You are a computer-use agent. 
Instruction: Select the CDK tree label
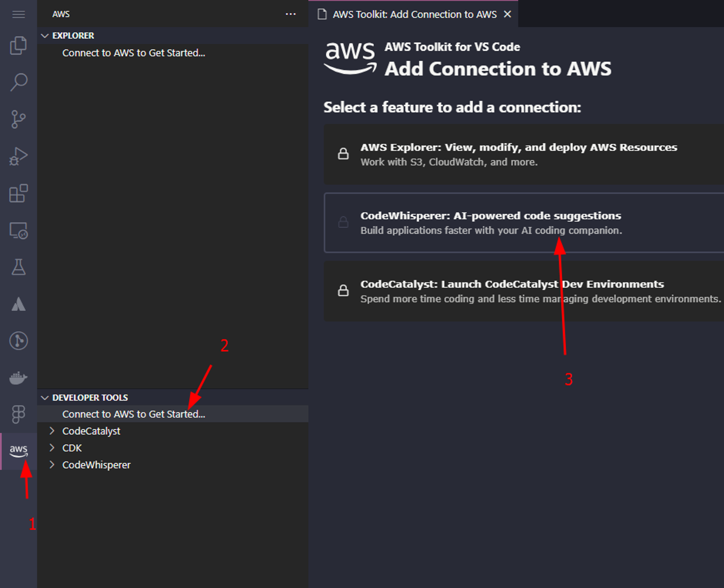tap(72, 448)
